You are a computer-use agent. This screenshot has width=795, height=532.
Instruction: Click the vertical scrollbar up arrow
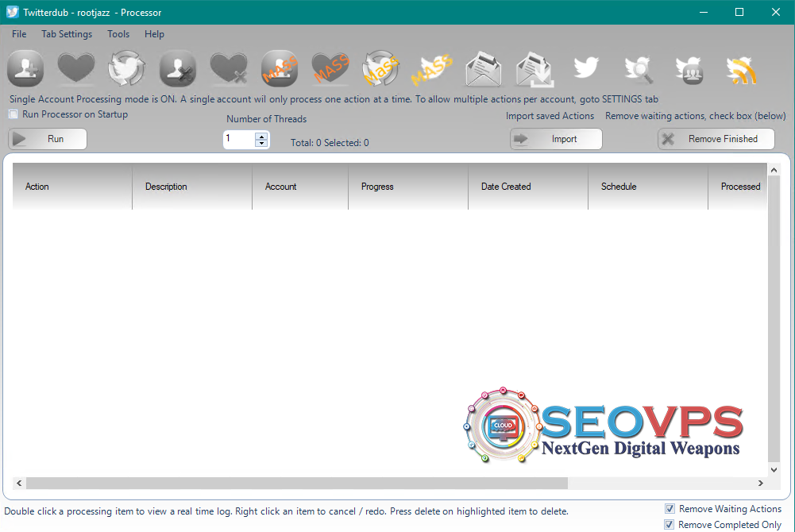click(x=774, y=170)
